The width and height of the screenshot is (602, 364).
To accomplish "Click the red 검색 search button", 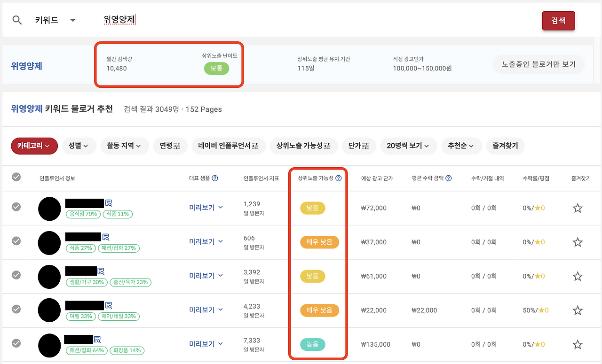I will point(558,21).
